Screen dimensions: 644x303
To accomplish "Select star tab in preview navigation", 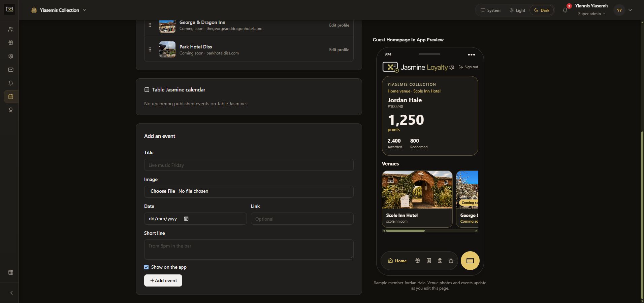I will click(451, 261).
